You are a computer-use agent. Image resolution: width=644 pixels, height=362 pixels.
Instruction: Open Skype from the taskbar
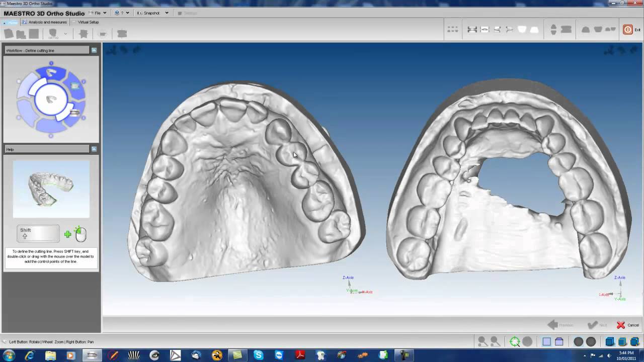[259, 355]
